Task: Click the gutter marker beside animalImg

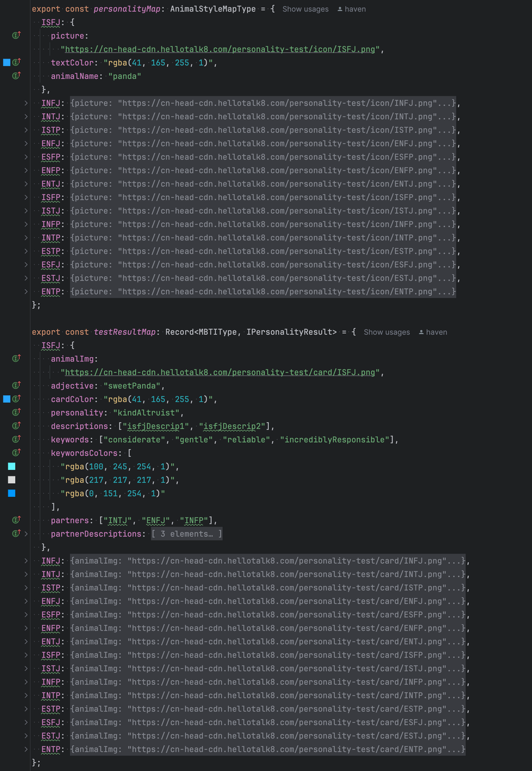Action: (x=16, y=358)
